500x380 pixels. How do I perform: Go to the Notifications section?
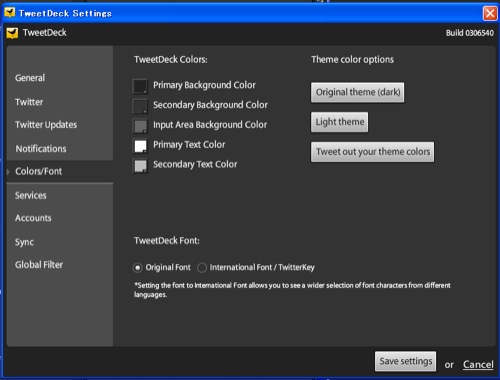(41, 149)
